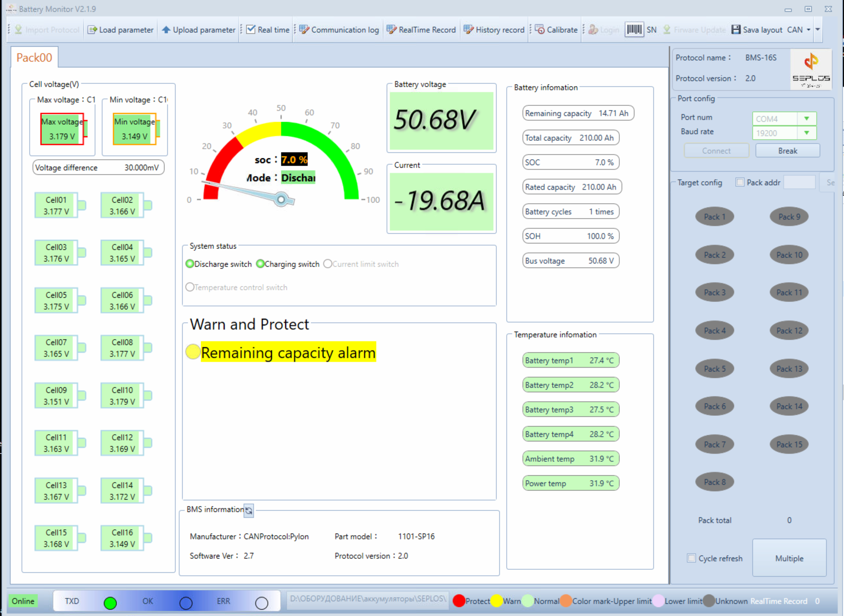Select the Pack00 tab
The width and height of the screenshot is (844, 616).
coord(35,57)
